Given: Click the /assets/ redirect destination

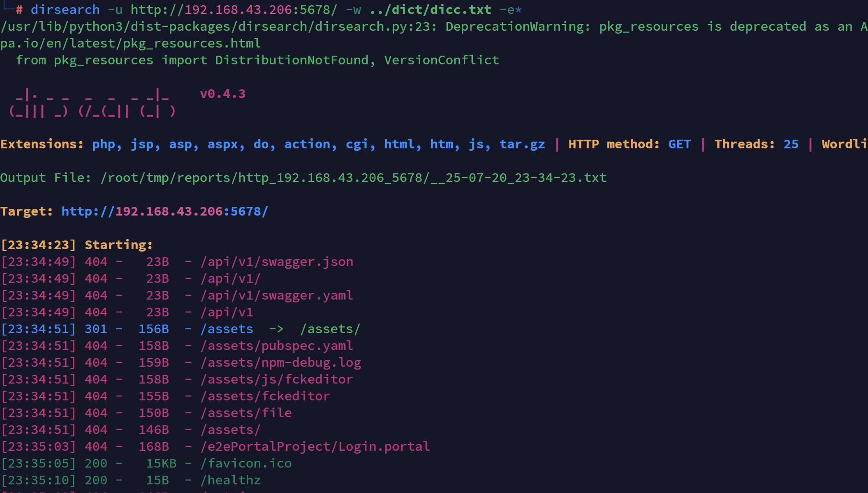Looking at the screenshot, I should (330, 329).
